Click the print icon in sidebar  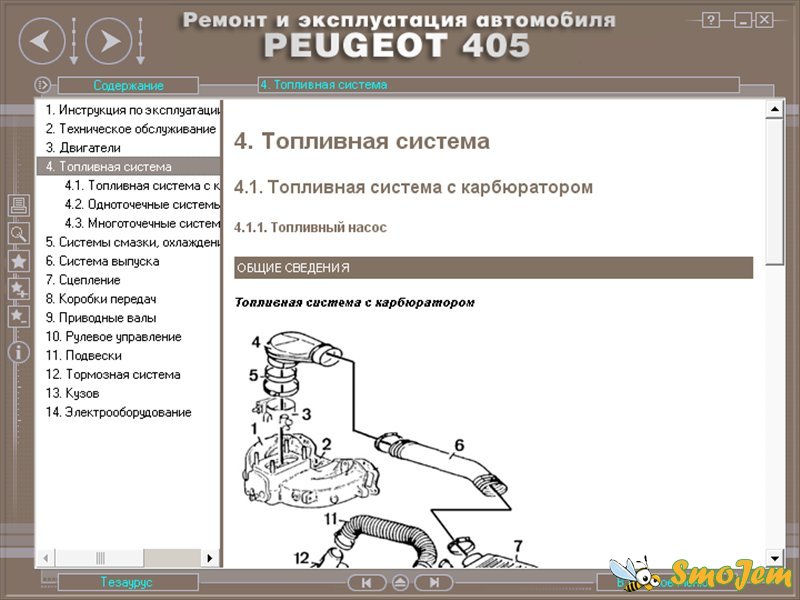pyautogui.click(x=19, y=206)
